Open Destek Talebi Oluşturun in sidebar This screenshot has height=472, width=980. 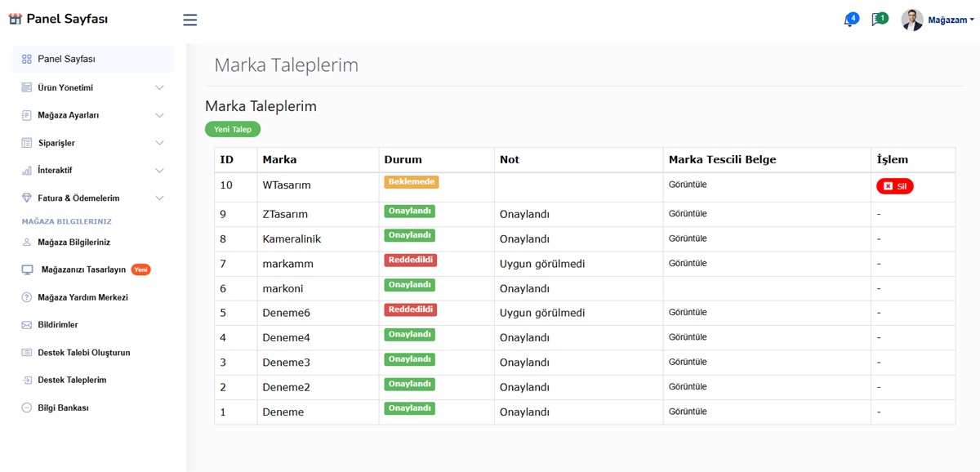click(x=83, y=353)
